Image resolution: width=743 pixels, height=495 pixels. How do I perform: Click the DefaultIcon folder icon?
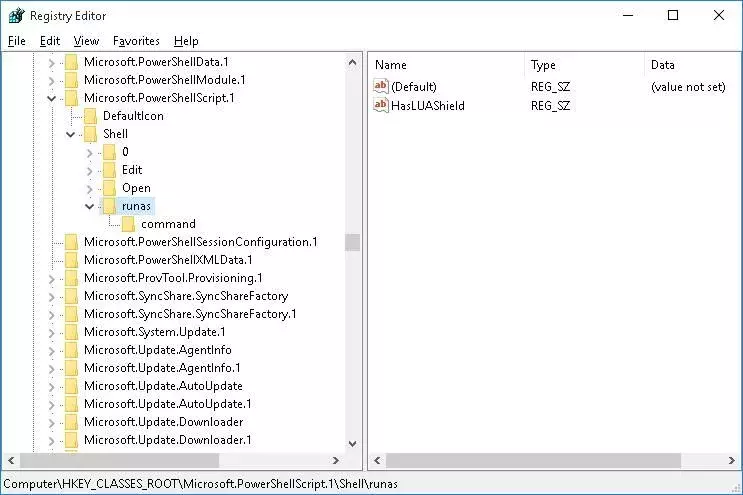point(91,116)
